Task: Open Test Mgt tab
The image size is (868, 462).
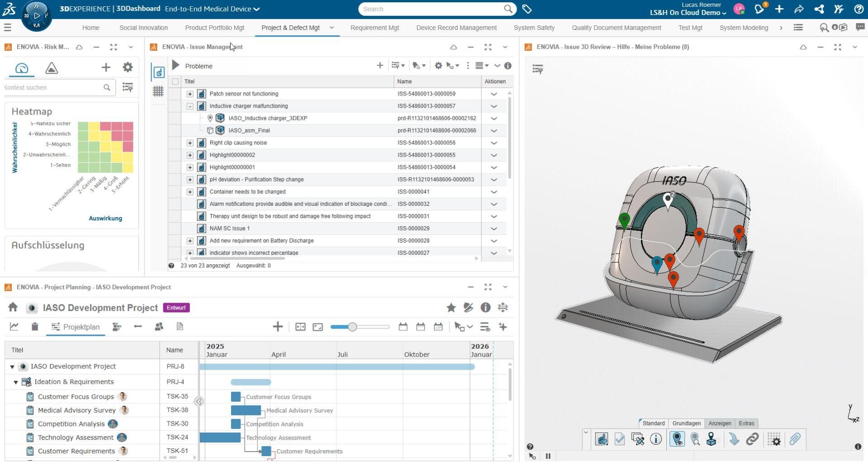Action: coord(690,28)
